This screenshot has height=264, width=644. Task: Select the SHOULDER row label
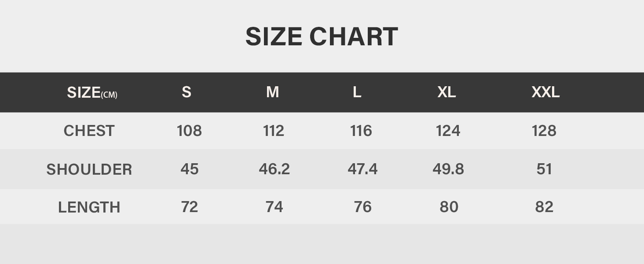[89, 169]
